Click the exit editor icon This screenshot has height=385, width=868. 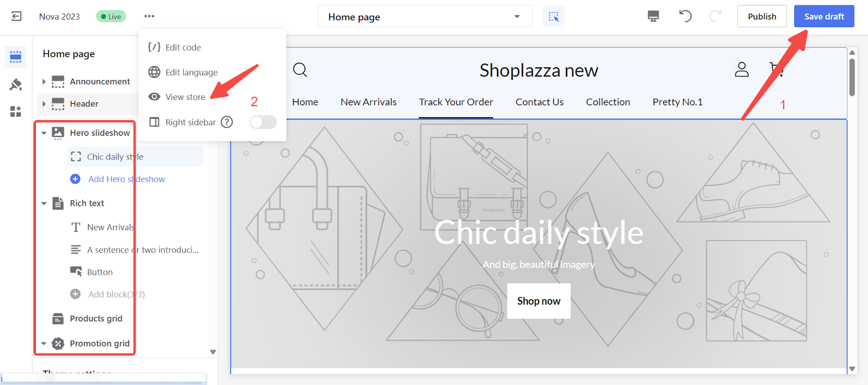click(x=17, y=16)
